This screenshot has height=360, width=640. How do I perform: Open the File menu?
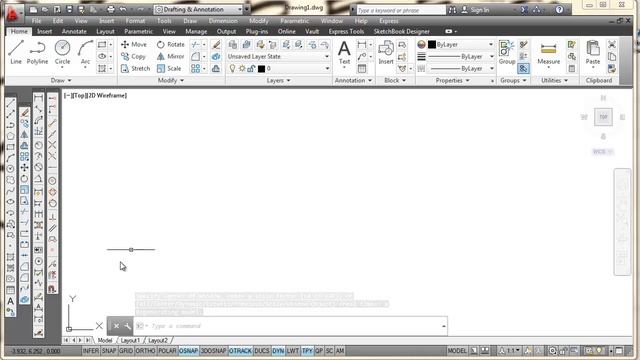point(36,20)
